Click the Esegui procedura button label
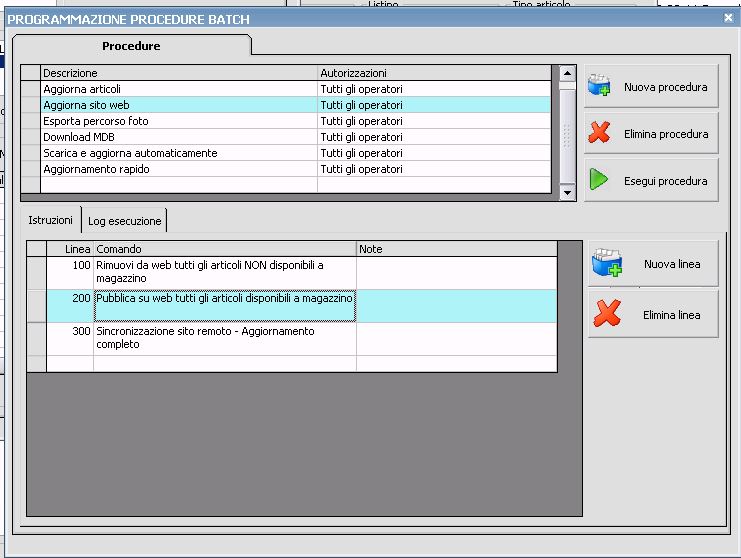The width and height of the screenshot is (741, 558). coord(665,181)
